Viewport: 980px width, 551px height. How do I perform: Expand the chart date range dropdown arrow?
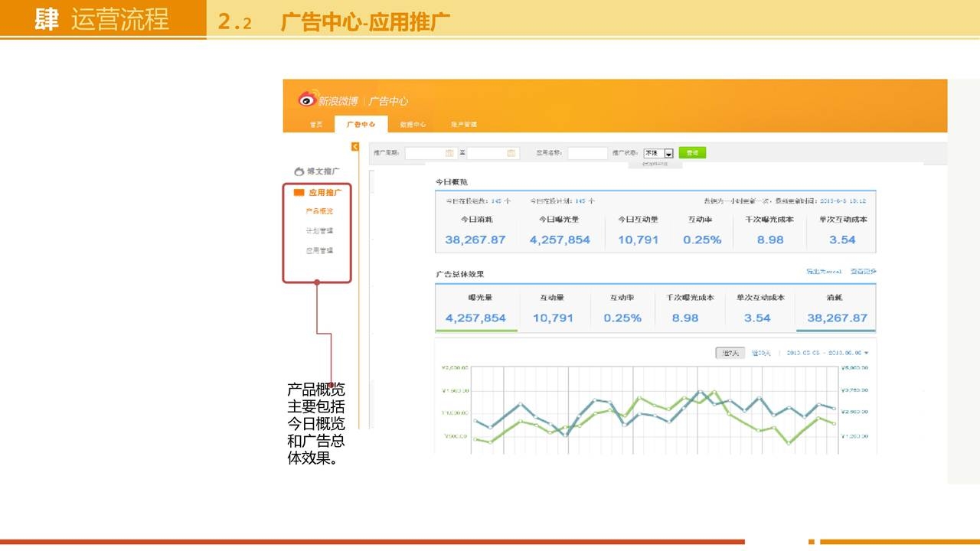[x=867, y=353]
